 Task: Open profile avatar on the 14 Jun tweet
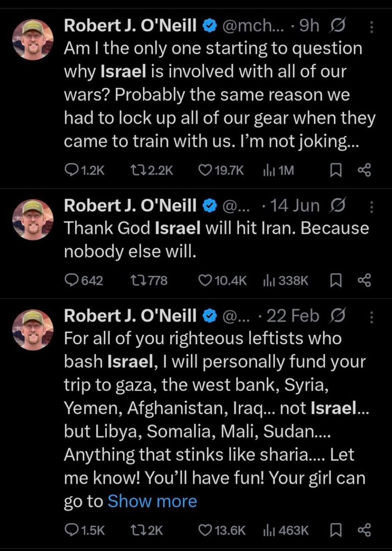[x=33, y=218]
